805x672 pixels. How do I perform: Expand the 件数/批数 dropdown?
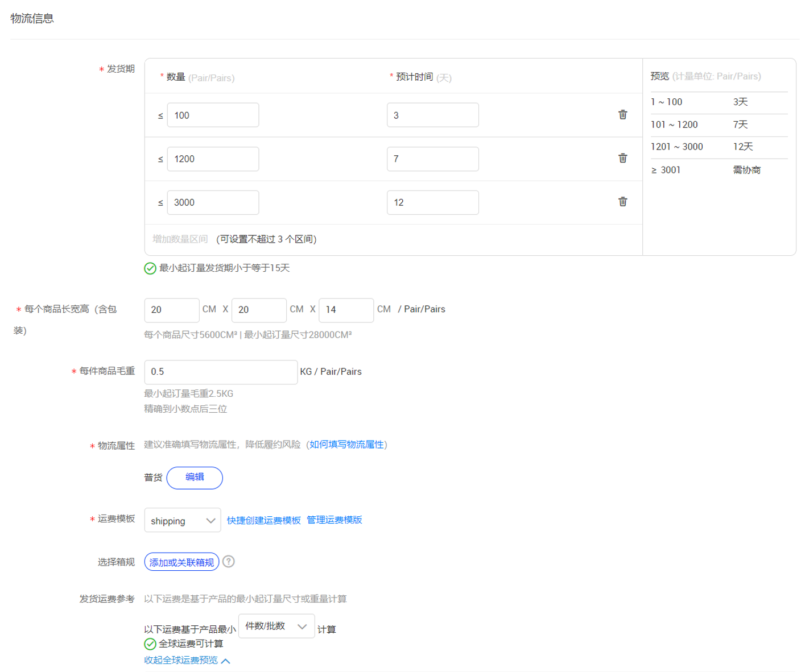click(276, 626)
